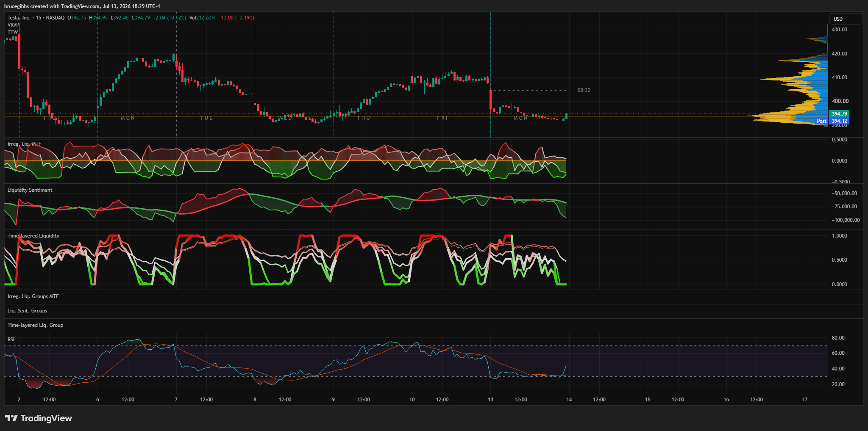Click the 60.00 RSI scale value
Image resolution: width=868 pixels, height=431 pixels.
click(838, 353)
